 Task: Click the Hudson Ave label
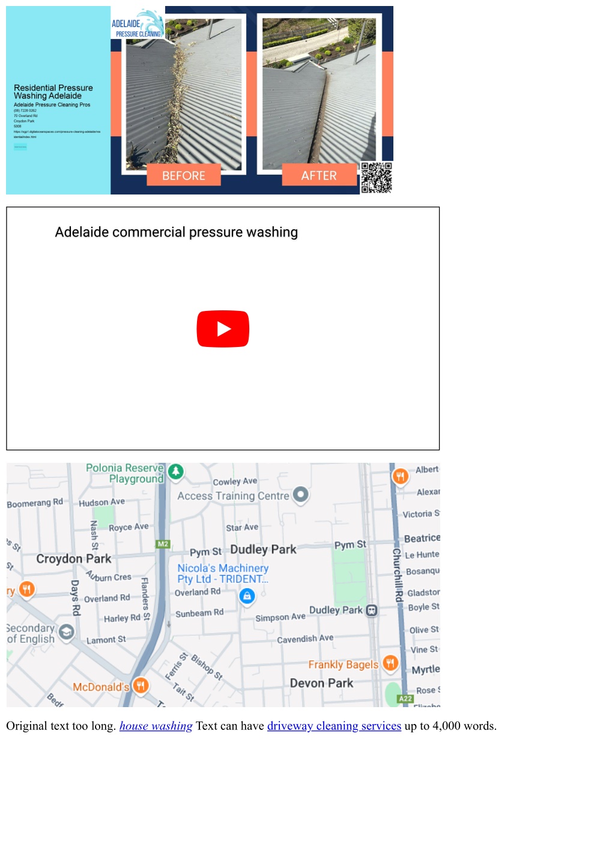[102, 502]
